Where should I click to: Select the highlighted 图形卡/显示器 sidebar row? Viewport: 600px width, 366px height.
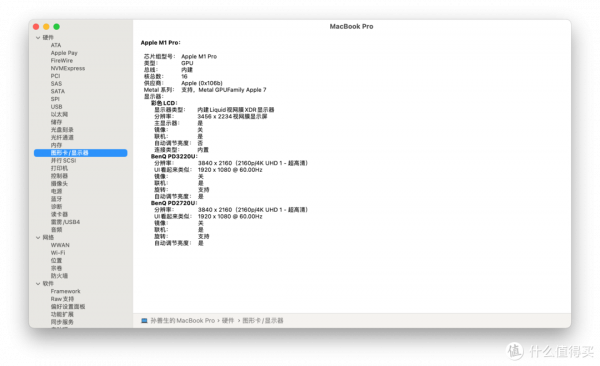point(80,153)
